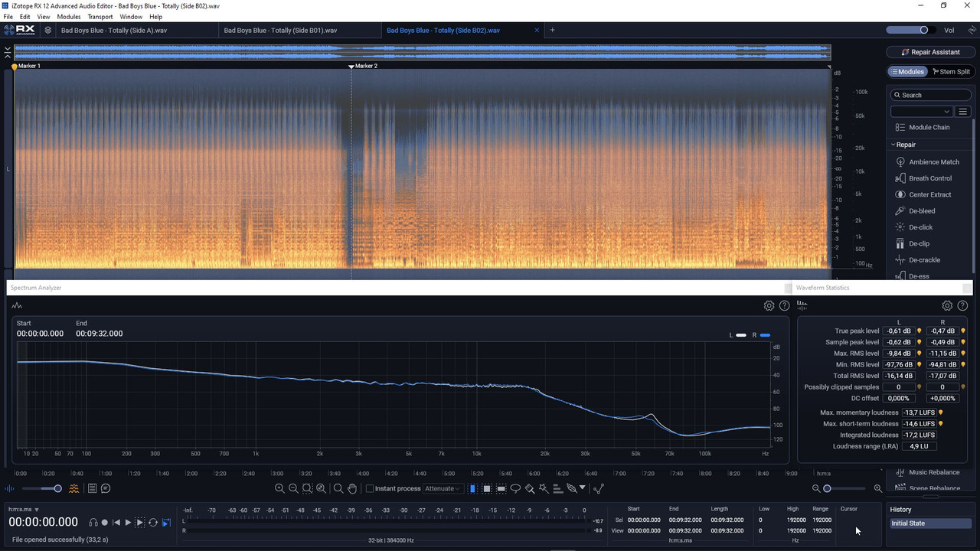This screenshot has height=551, width=980.
Task: Activate the grab hand tool
Action: 352,488
